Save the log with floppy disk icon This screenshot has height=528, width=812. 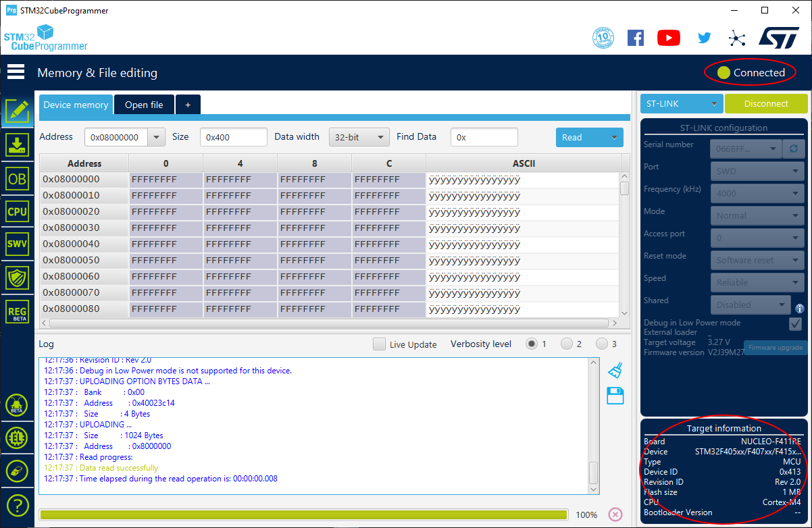click(x=615, y=396)
